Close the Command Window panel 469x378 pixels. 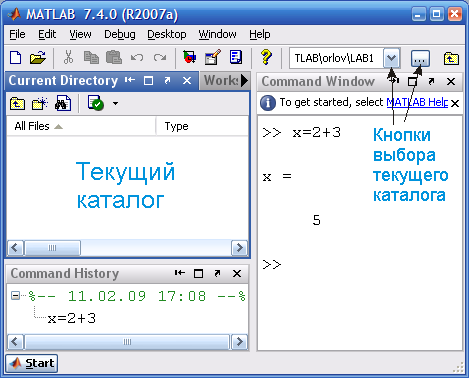click(451, 81)
